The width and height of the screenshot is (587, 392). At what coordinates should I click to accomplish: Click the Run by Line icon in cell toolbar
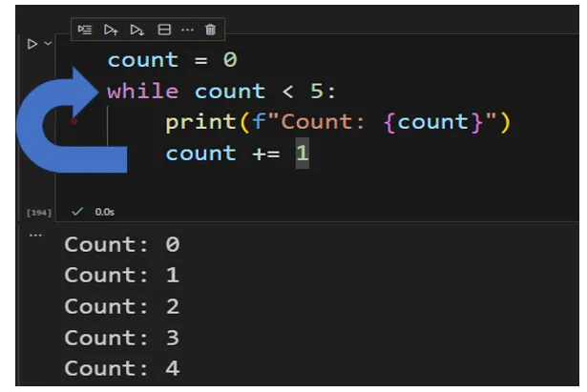click(85, 30)
